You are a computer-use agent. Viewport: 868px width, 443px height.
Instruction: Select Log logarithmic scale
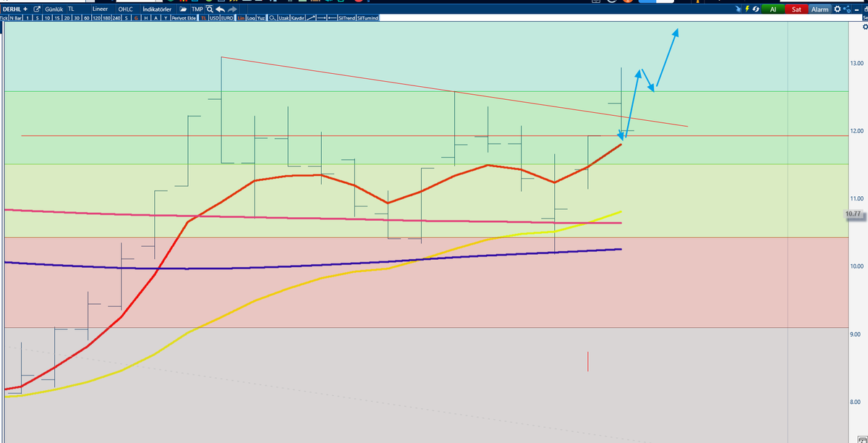pyautogui.click(x=251, y=17)
